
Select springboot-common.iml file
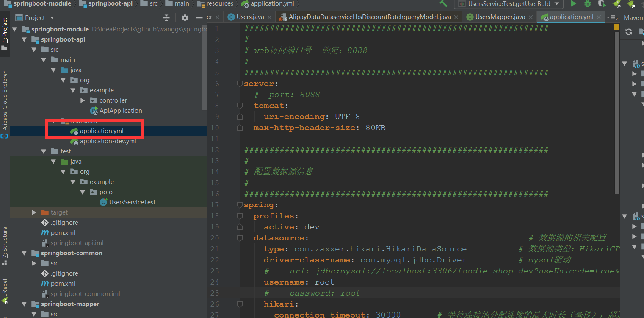[80, 294]
